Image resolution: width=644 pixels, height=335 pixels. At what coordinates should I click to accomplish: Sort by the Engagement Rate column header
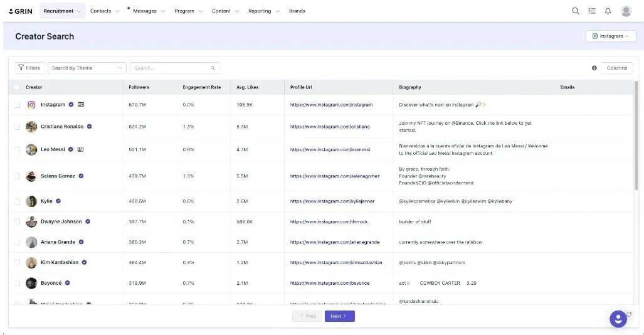point(202,87)
